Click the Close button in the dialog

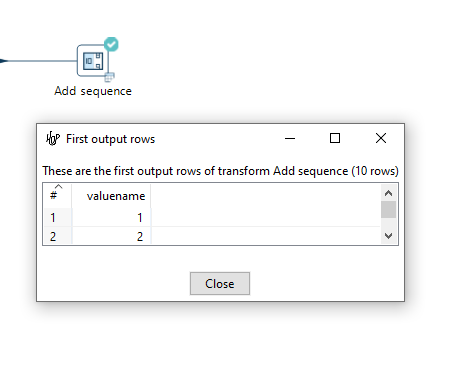click(x=220, y=284)
